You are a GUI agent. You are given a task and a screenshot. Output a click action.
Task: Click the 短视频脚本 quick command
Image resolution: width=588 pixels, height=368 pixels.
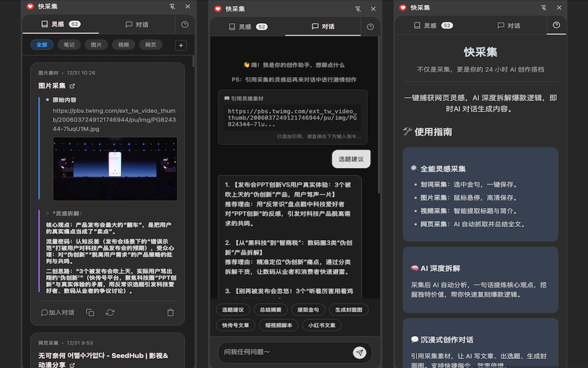[x=279, y=325]
